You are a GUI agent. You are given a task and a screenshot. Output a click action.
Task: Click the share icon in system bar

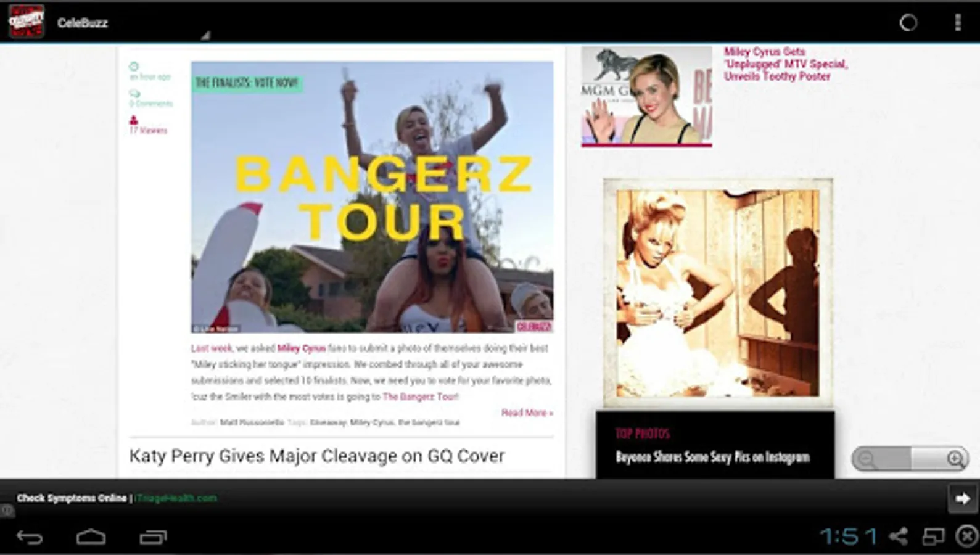[898, 536]
